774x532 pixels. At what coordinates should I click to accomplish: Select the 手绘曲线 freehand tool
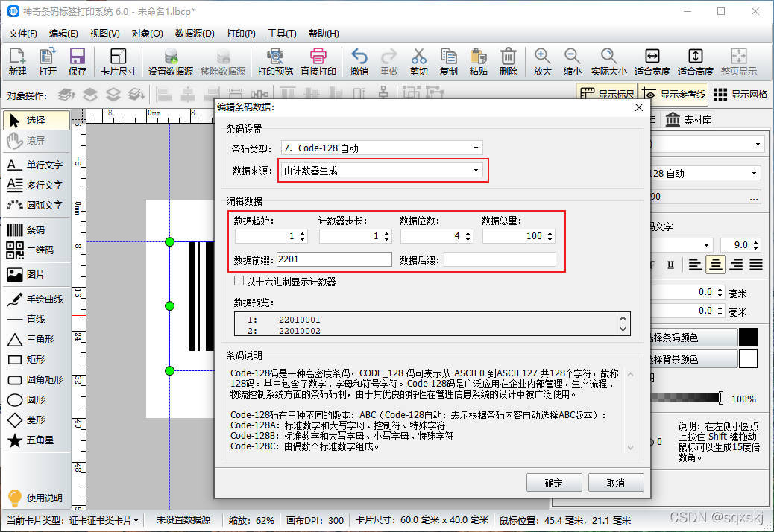click(36, 300)
